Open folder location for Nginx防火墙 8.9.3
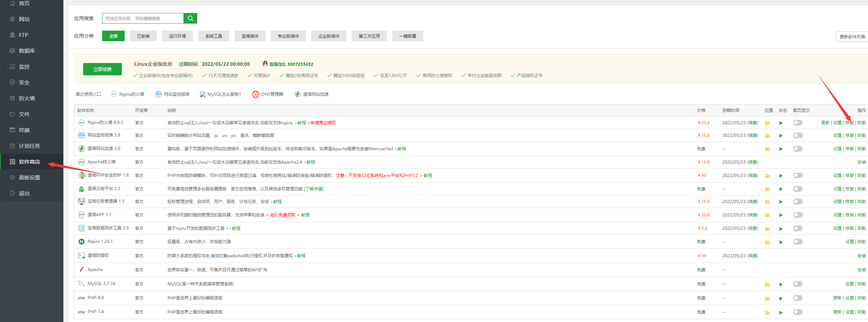This screenshot has height=322, width=868. click(767, 123)
